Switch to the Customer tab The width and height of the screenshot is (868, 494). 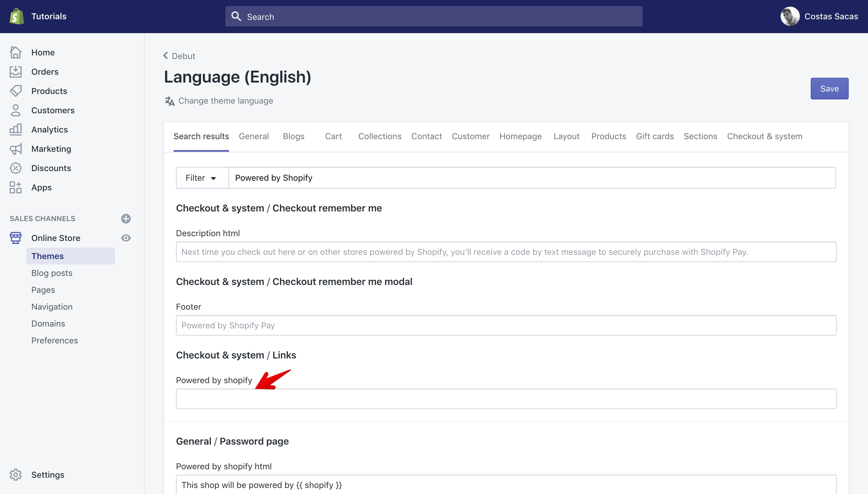pyautogui.click(x=470, y=136)
